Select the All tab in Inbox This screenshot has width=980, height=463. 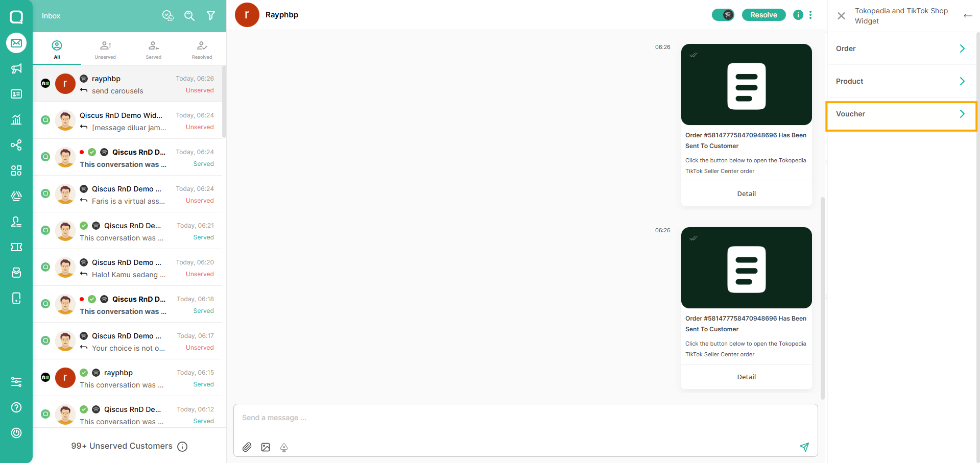[x=57, y=50]
